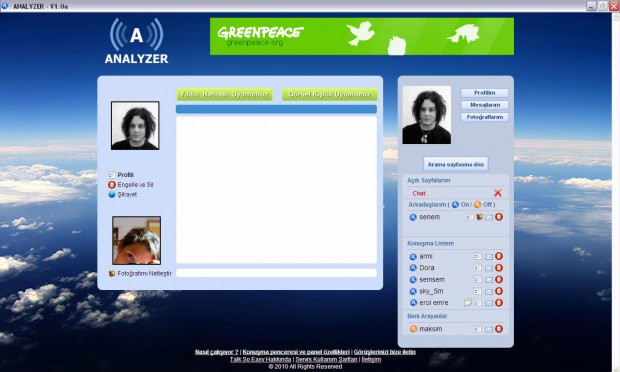620x372 pixels.
Task: Remove armi with the red circle icon
Action: pos(499,256)
